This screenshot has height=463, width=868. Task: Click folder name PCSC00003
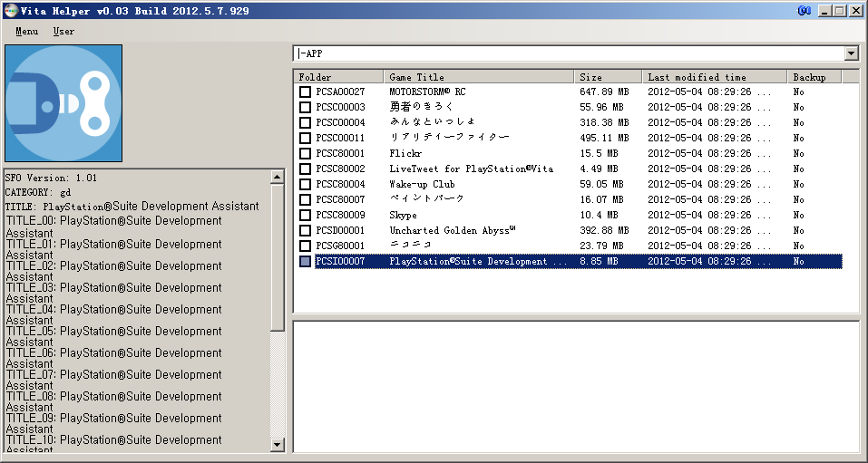340,107
